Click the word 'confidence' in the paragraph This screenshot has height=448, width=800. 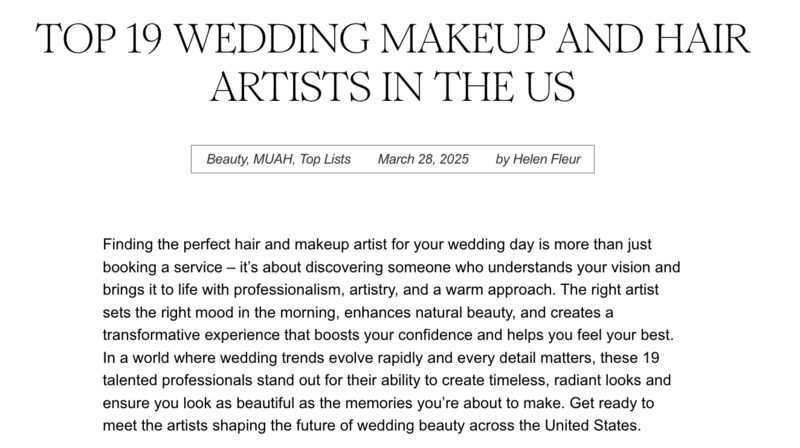tap(435, 335)
